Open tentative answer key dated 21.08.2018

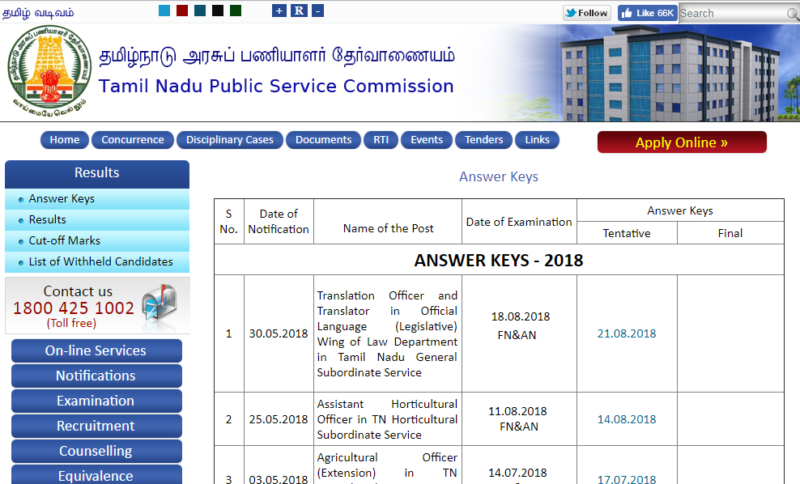point(626,333)
